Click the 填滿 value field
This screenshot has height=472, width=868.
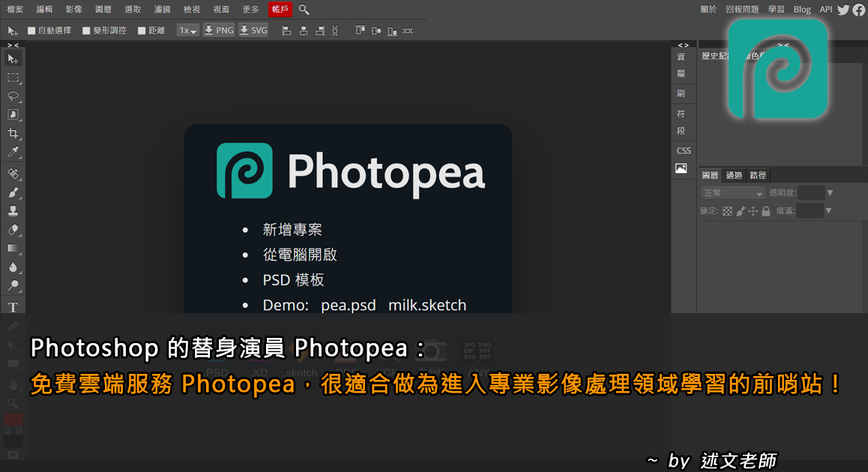[810, 211]
